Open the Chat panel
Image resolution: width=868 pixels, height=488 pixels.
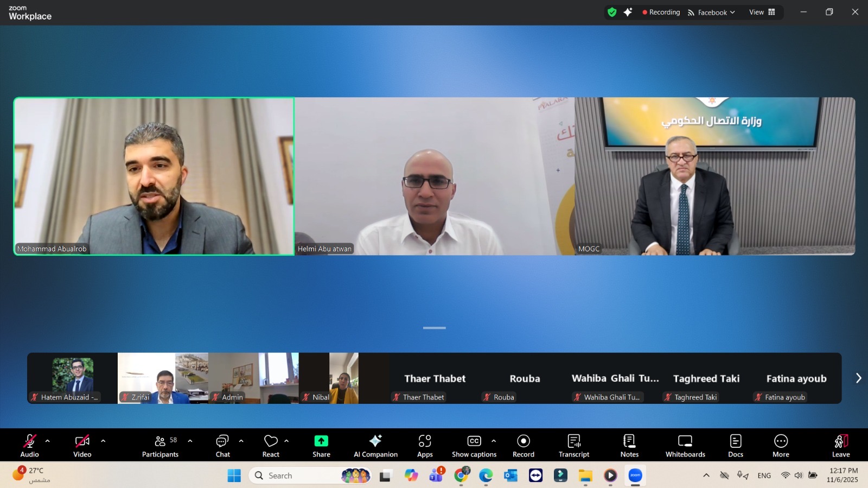click(x=222, y=445)
